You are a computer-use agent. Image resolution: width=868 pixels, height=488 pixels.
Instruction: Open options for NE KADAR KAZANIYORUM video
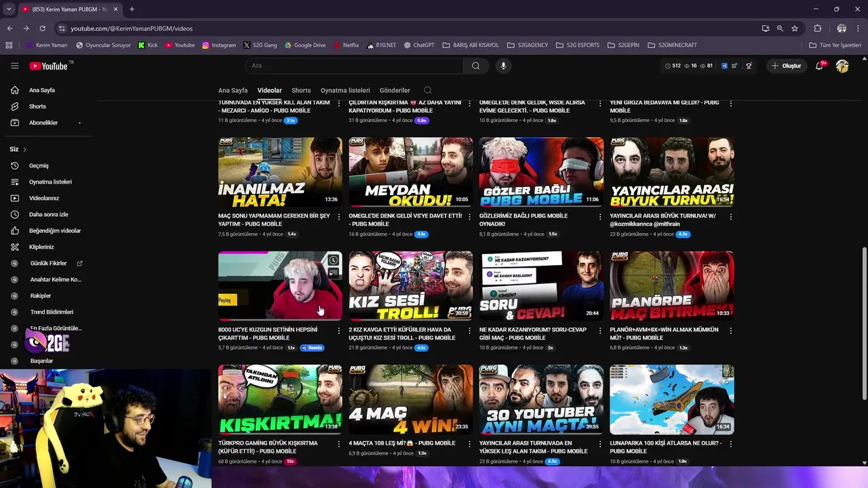(x=600, y=331)
